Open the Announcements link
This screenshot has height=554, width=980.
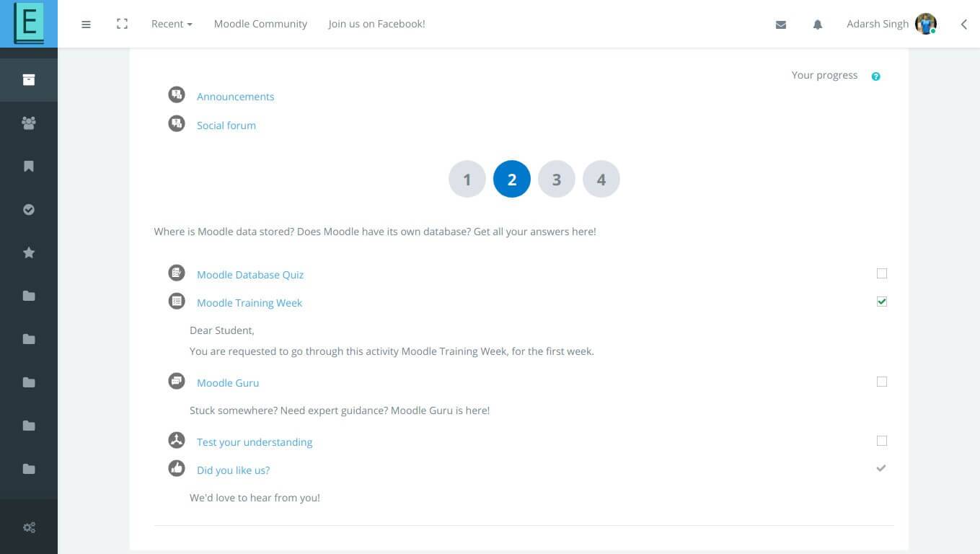[x=235, y=97]
